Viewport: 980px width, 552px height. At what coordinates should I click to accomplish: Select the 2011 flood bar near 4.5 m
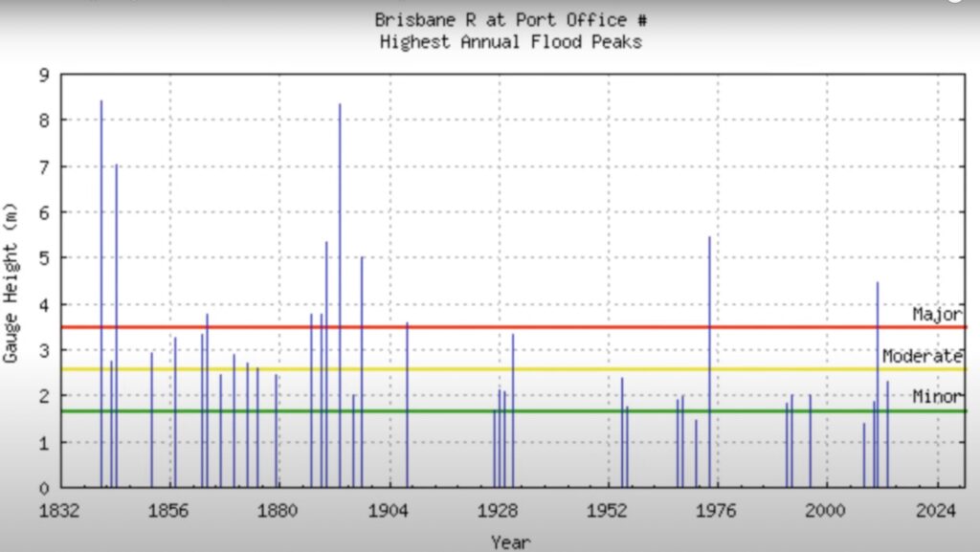878,385
